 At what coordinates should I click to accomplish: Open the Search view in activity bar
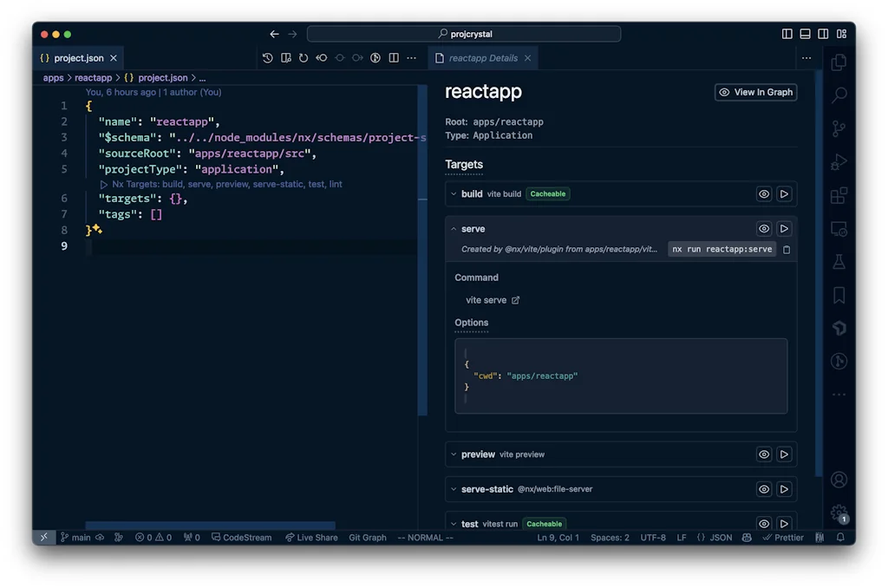[x=839, y=95]
